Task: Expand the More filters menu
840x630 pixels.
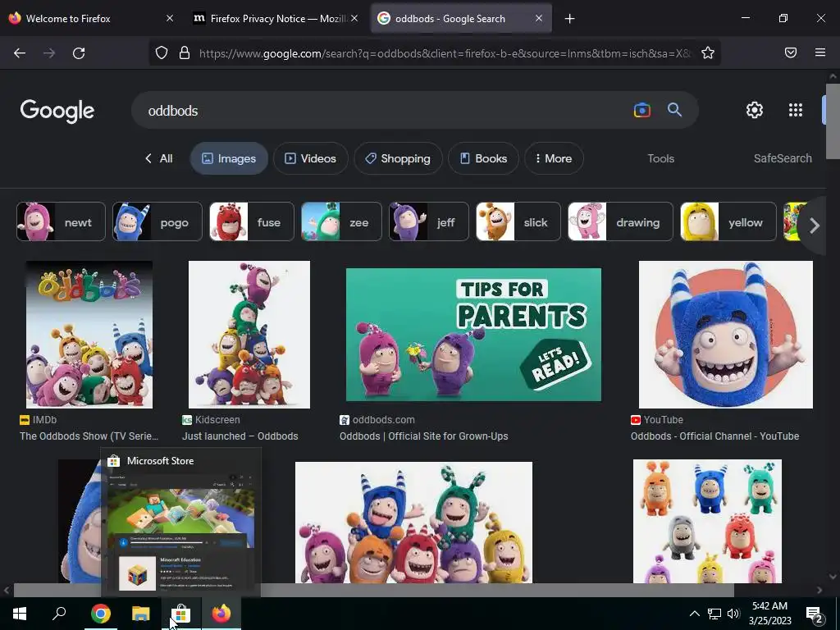Action: tap(554, 158)
